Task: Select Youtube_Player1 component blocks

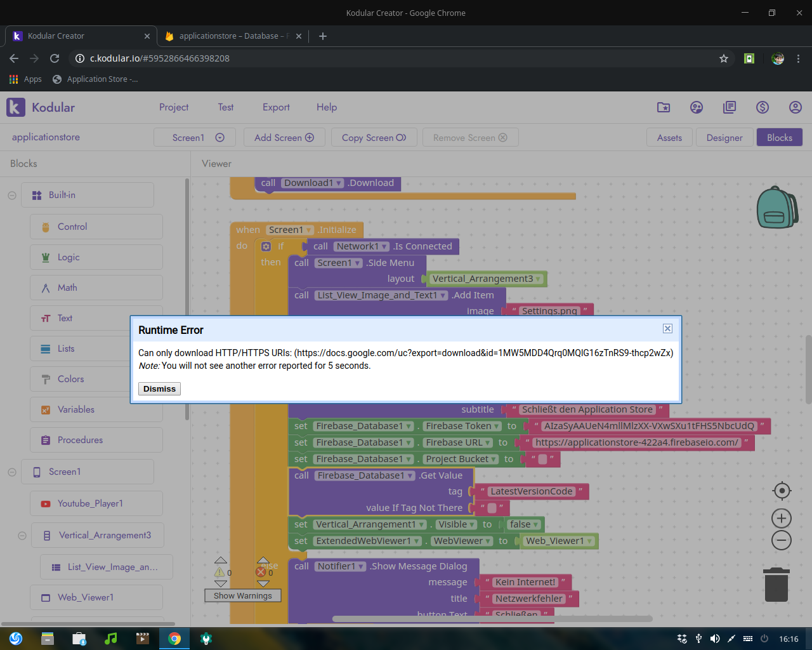Action: [x=96, y=503]
